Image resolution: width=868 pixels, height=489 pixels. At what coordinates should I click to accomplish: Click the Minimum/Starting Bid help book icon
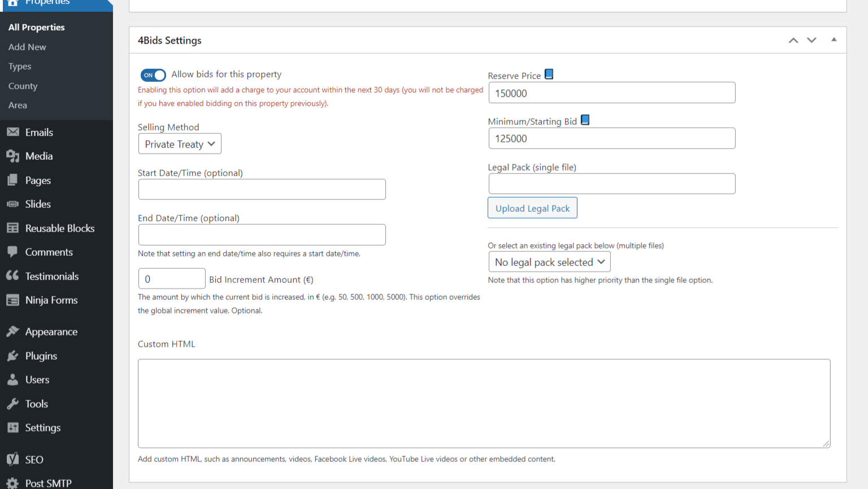[585, 120]
